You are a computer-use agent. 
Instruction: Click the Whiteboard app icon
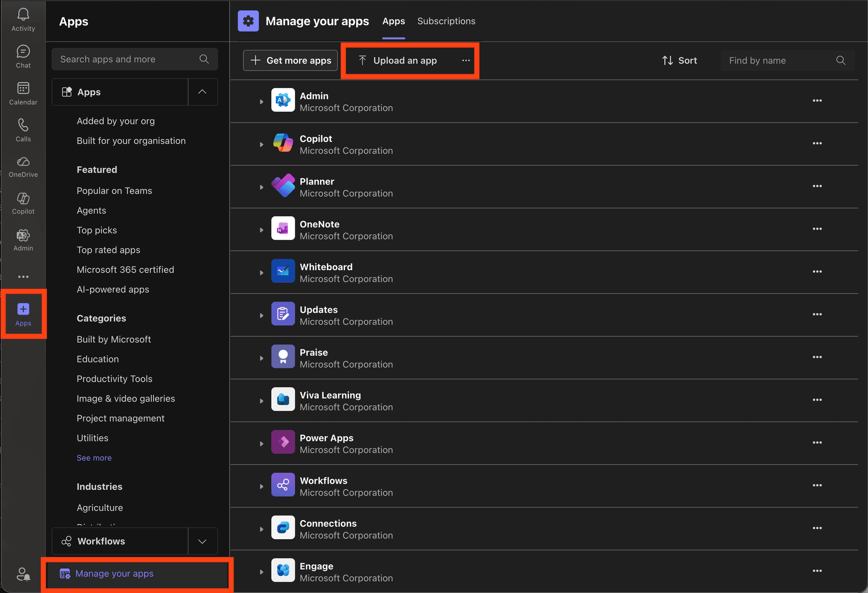click(x=283, y=271)
